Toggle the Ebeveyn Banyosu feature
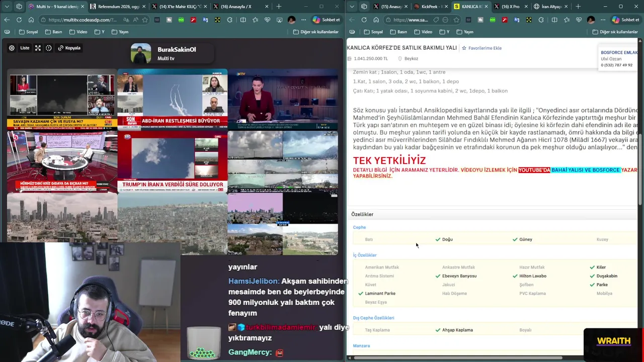The width and height of the screenshot is (644, 362). [456, 276]
